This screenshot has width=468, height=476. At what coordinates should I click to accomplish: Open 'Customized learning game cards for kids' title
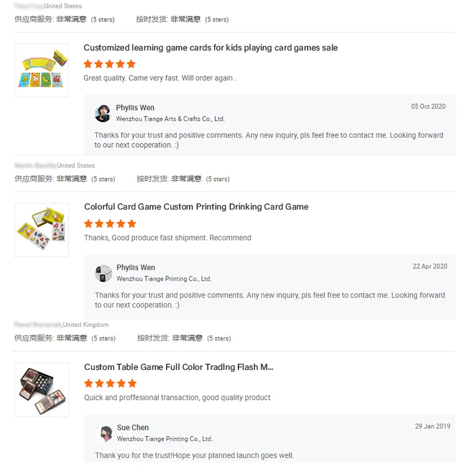click(210, 47)
